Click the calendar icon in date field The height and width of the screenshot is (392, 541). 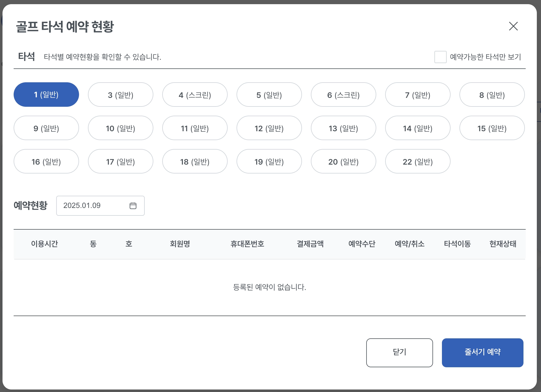click(x=133, y=206)
